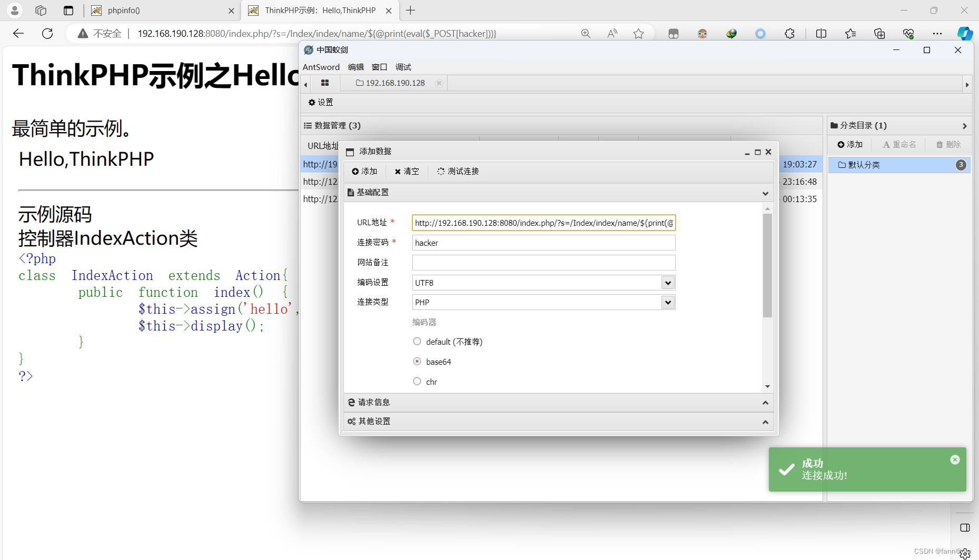Open the collections icon
The height and width of the screenshot is (560, 979).
879,34
